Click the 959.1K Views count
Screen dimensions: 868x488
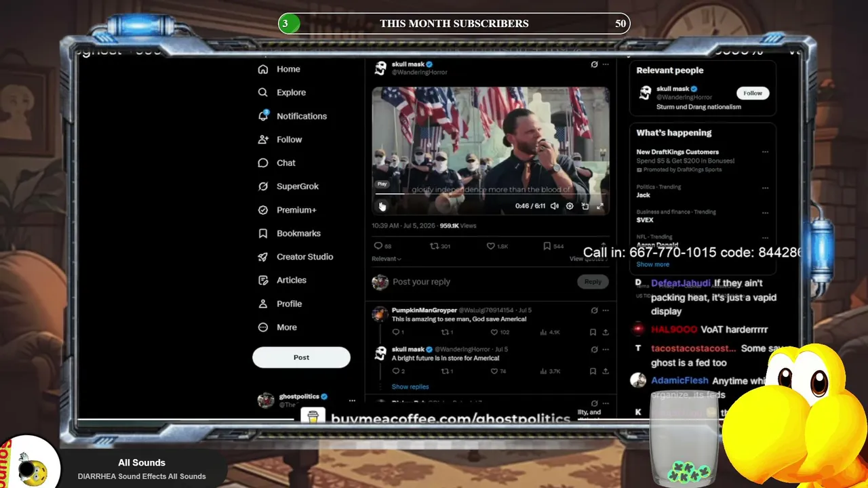coord(458,226)
